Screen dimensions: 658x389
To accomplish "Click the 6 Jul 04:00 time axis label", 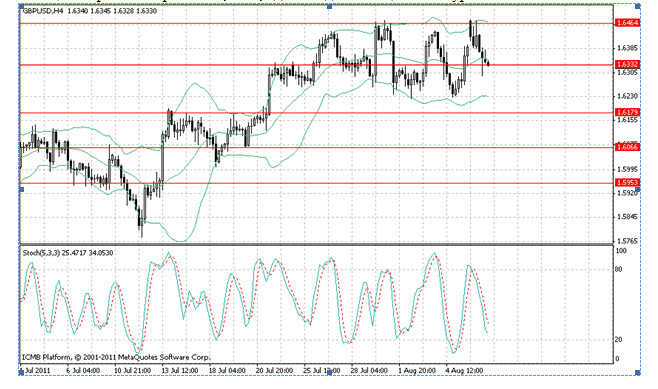I will (x=83, y=371).
